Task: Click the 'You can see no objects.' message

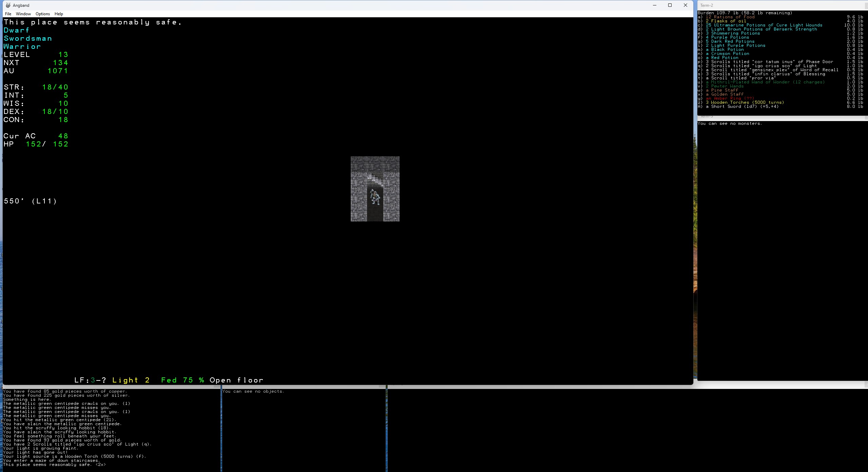Action: (253, 391)
